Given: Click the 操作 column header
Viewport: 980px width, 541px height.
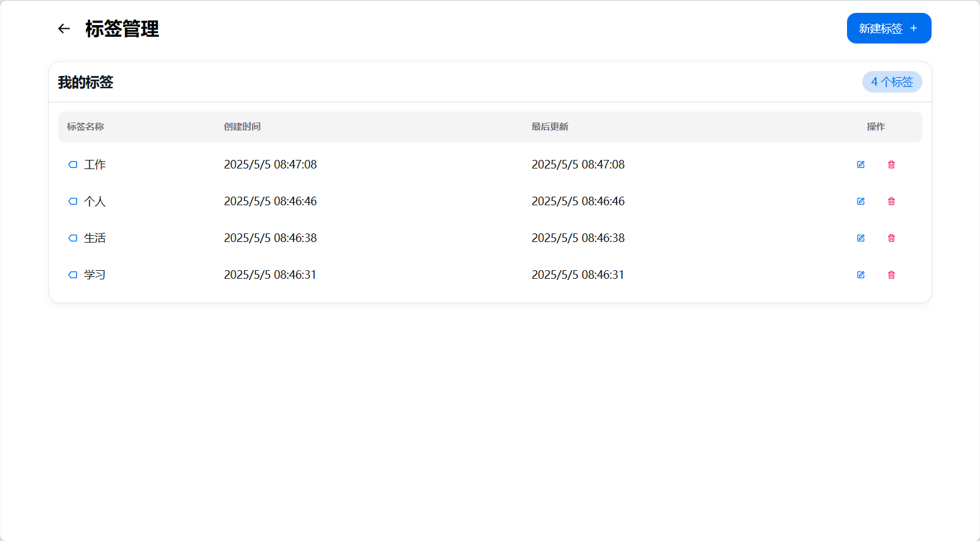Looking at the screenshot, I should tap(876, 127).
